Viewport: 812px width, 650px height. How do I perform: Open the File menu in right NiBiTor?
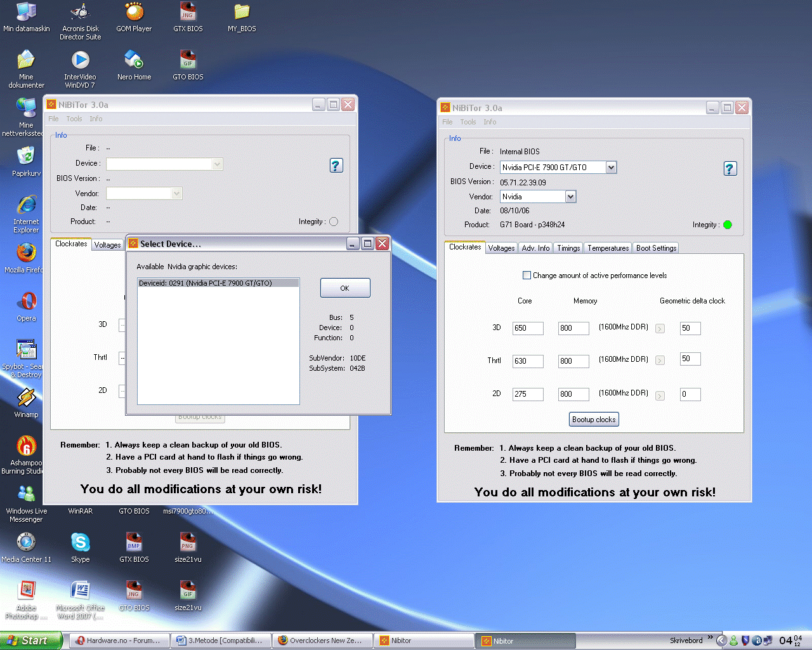point(447,122)
